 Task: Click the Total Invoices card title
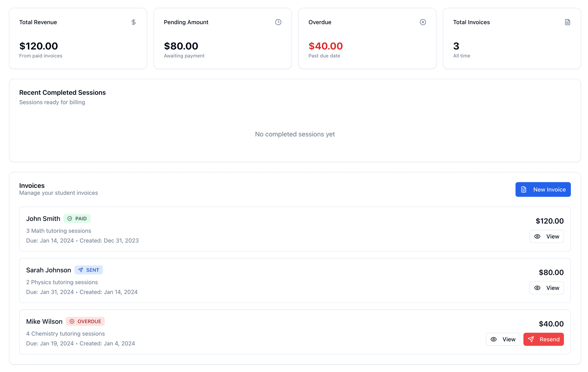tap(471, 22)
